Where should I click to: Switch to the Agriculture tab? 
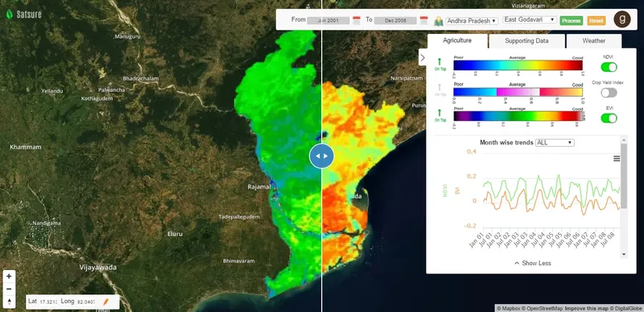point(457,40)
